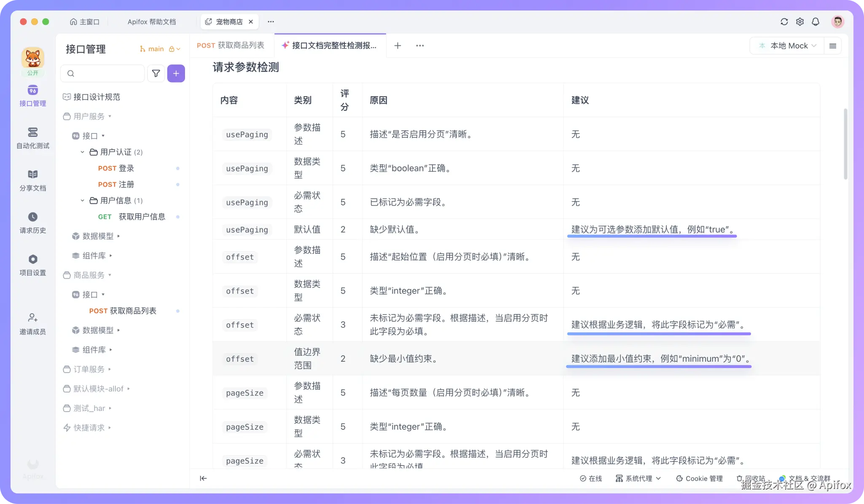Screen dimensions: 864x504
Task: Select POST 登录 endpoint in tree
Action: (x=116, y=168)
